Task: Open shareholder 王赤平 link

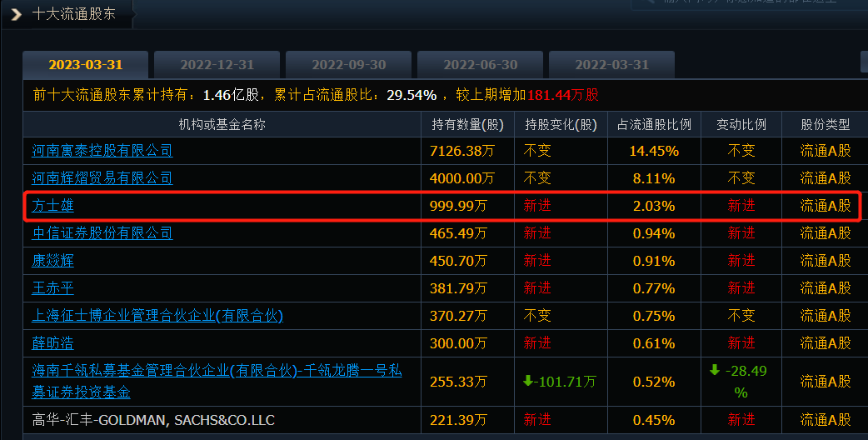Action: (x=52, y=288)
